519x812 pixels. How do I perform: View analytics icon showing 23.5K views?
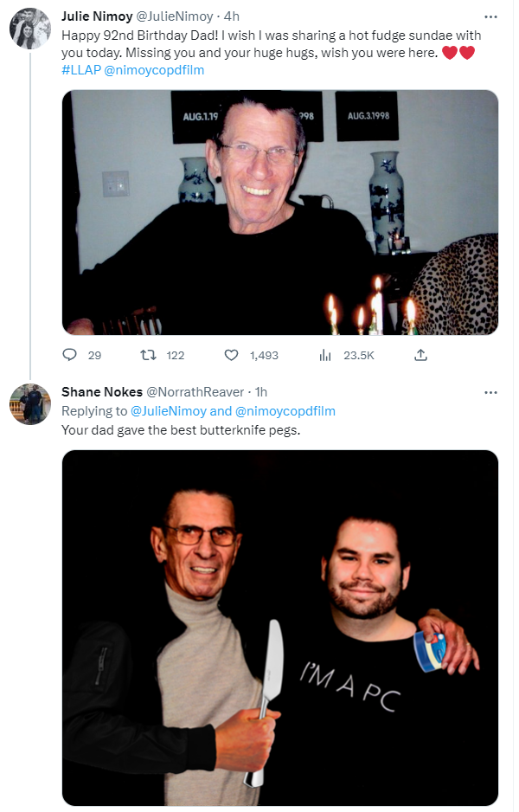click(x=326, y=355)
